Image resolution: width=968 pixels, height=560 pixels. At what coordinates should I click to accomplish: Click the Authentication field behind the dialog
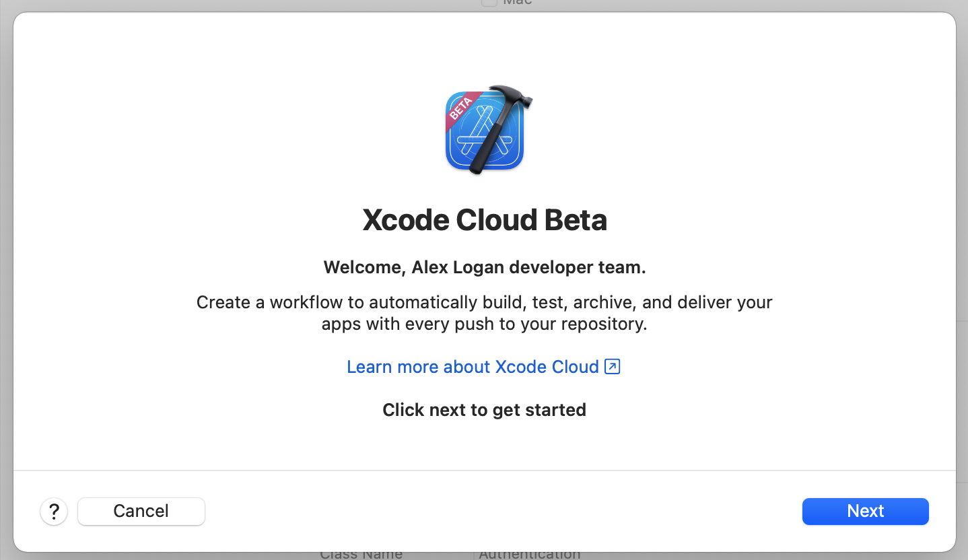[529, 555]
